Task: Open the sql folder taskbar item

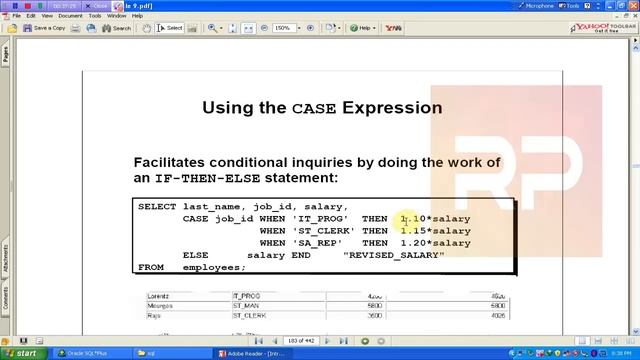Action: pyautogui.click(x=172, y=353)
